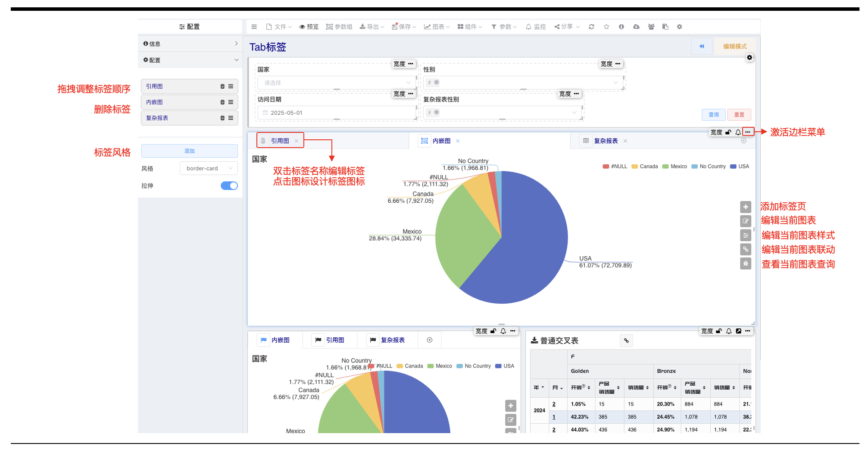Select the 内嵌图 tab in lower panel
The image size is (868, 453).
tap(275, 340)
